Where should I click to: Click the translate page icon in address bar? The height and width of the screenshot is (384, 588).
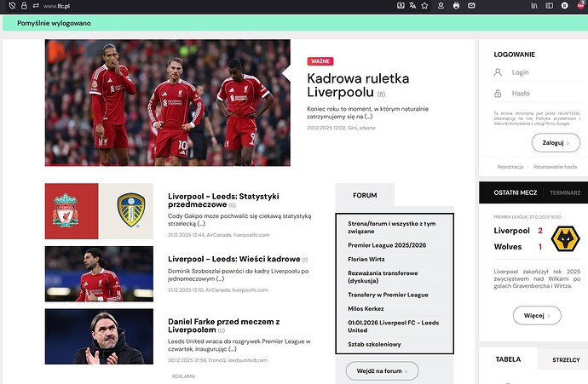(x=412, y=6)
